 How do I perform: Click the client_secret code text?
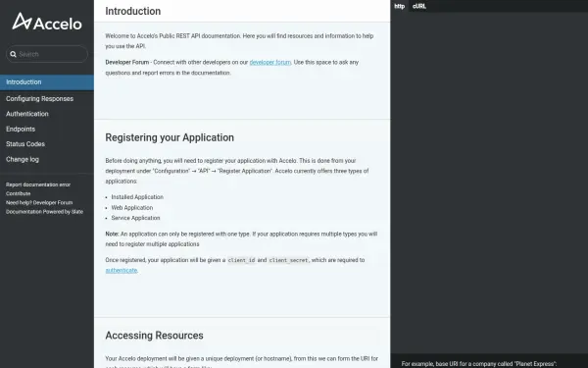[289, 260]
